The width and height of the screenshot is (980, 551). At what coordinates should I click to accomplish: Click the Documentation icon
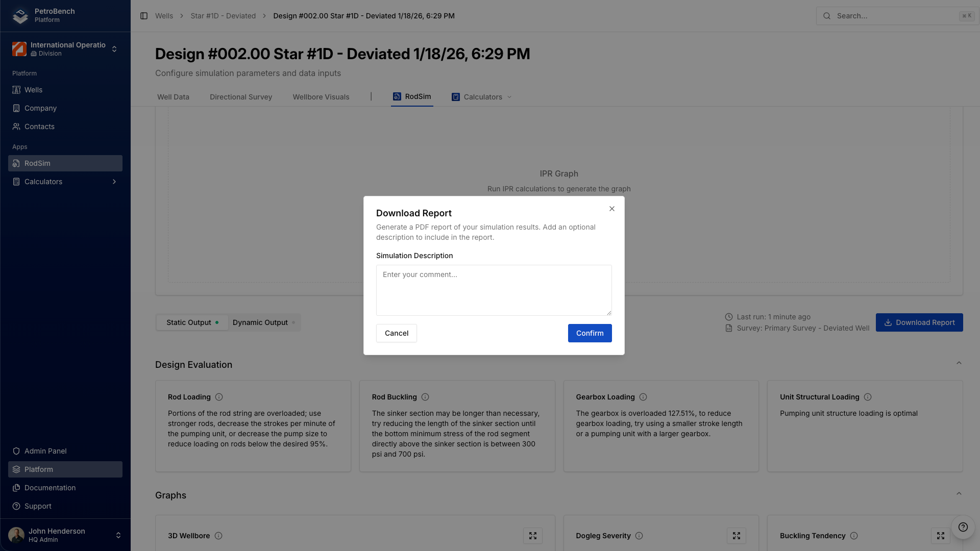(x=16, y=488)
